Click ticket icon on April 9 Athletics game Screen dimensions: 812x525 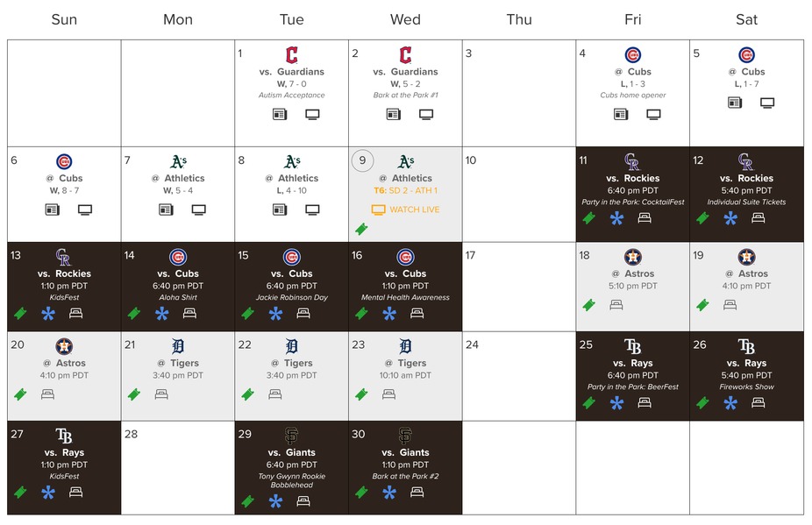(360, 229)
